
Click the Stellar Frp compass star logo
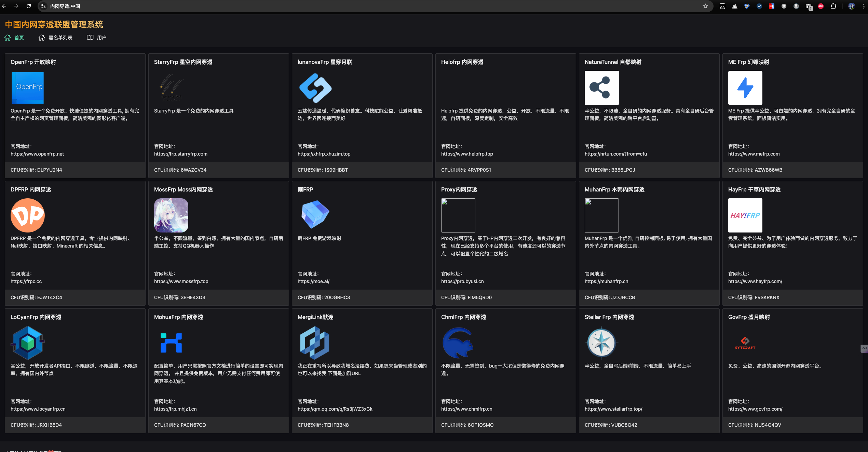pos(601,343)
